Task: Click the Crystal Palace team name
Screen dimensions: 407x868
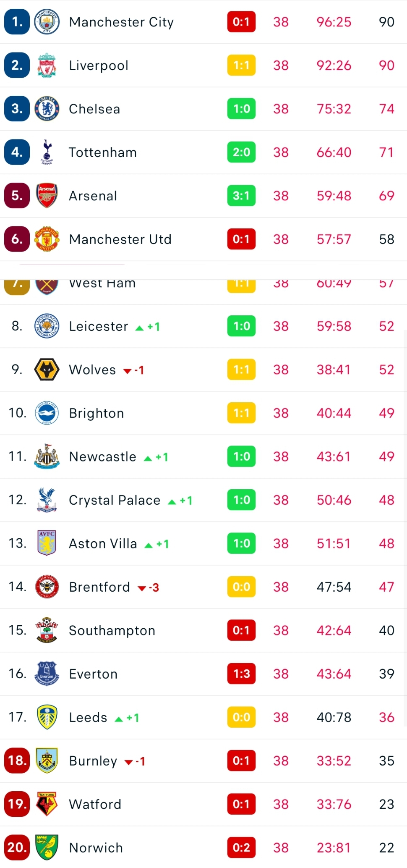Action: (x=115, y=500)
